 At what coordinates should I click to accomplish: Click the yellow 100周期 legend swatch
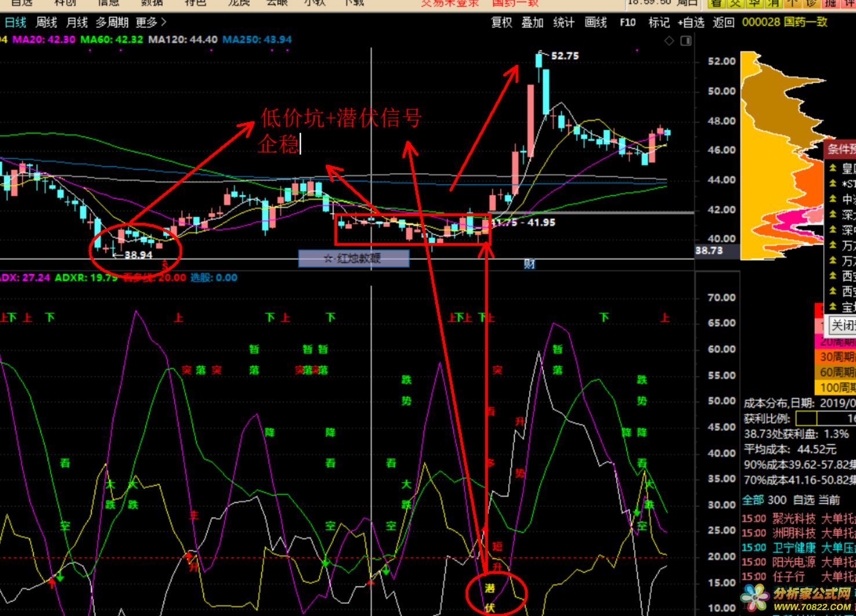pyautogui.click(x=835, y=388)
